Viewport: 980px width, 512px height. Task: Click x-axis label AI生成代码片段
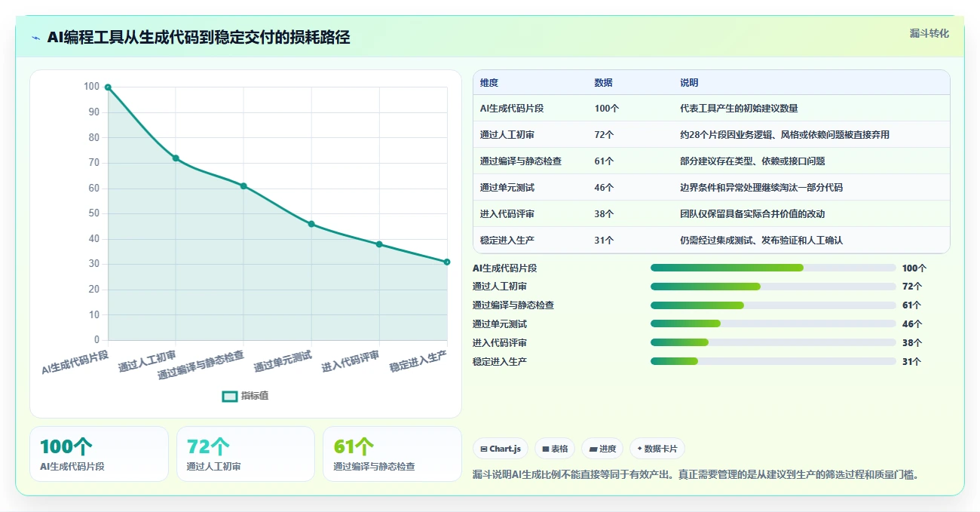click(75, 362)
